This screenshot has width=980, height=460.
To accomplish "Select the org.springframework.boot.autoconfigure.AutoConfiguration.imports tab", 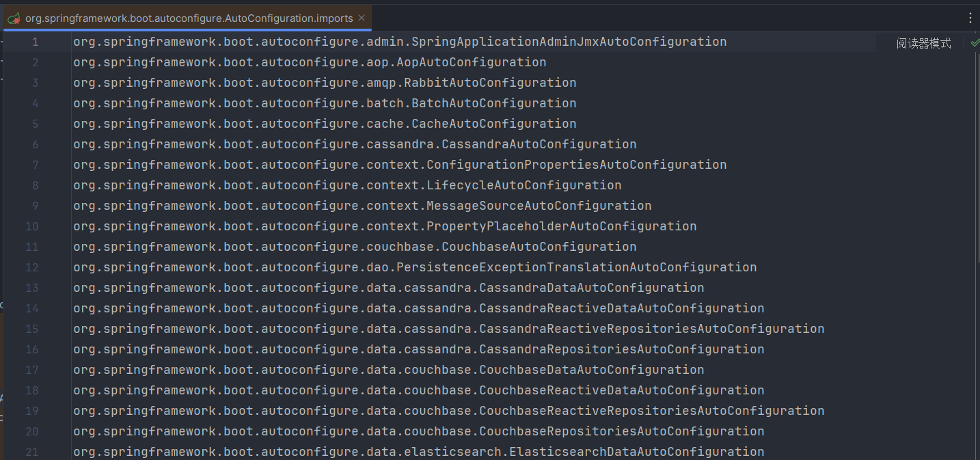I will [x=189, y=18].
